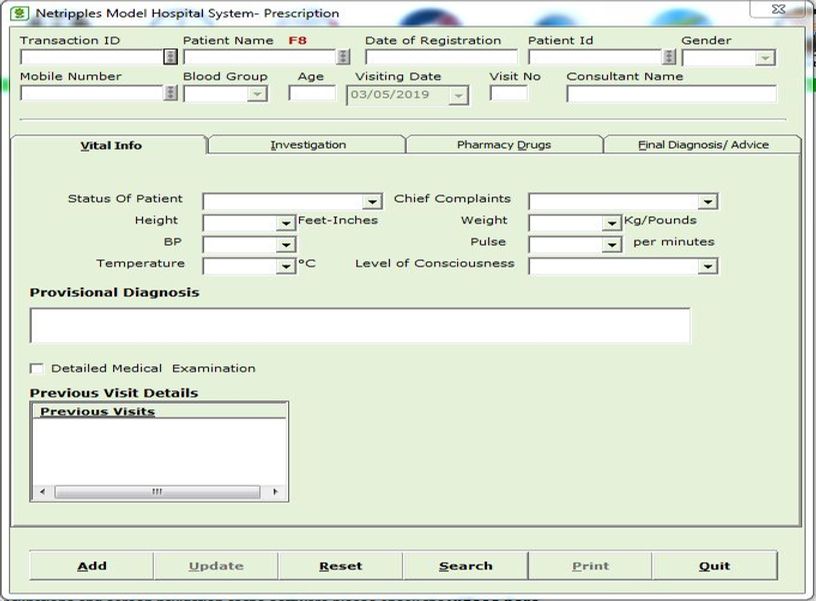Screen dimensions: 816x601
Task: Click the Add button
Action: click(92, 566)
